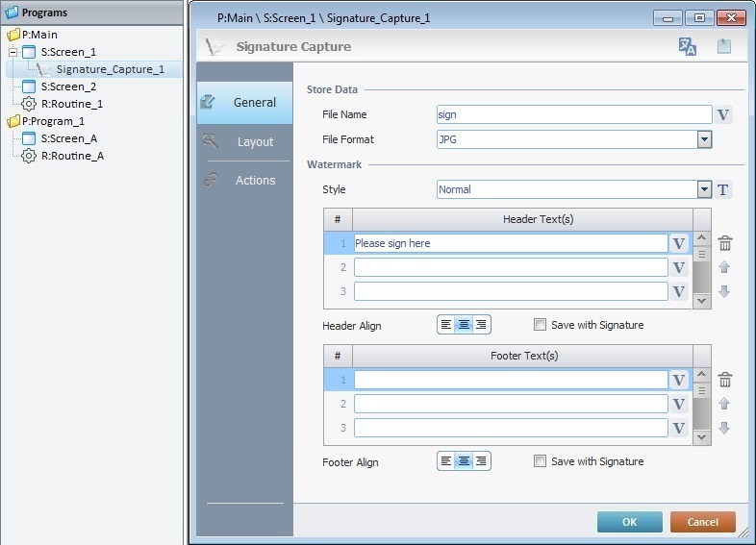This screenshot has width=756, height=545.
Task: Click the Cancel button
Action: 702,522
